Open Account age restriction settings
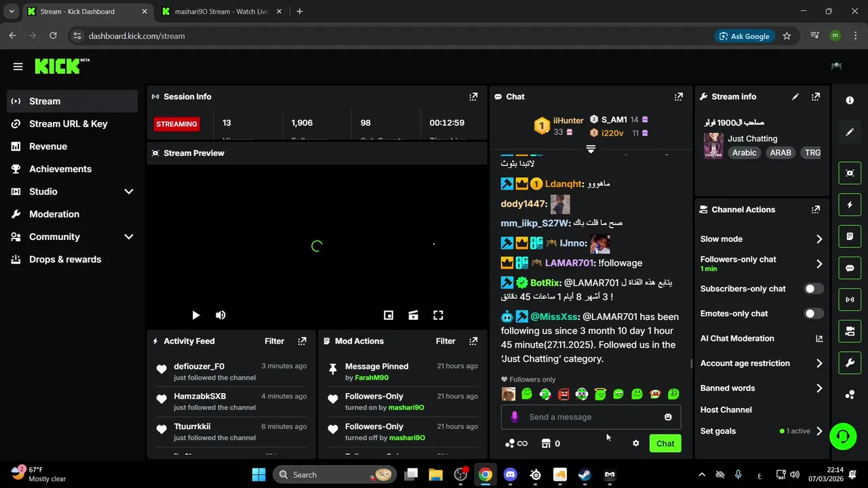 click(762, 363)
